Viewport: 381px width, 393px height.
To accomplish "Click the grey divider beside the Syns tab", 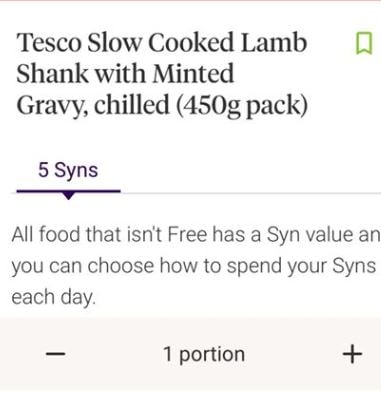I will pos(251,193).
